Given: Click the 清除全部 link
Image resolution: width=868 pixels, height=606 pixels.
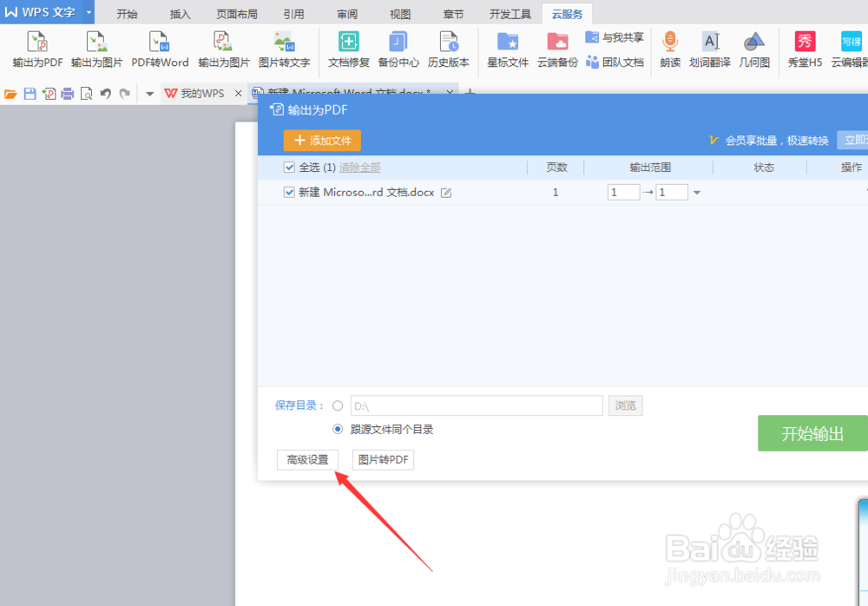Looking at the screenshot, I should pos(360,168).
